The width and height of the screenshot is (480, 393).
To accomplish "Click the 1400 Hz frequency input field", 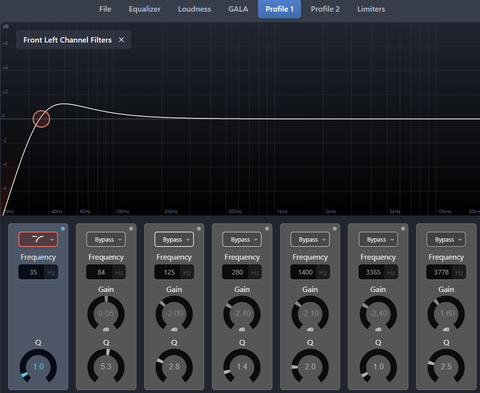I will (310, 272).
